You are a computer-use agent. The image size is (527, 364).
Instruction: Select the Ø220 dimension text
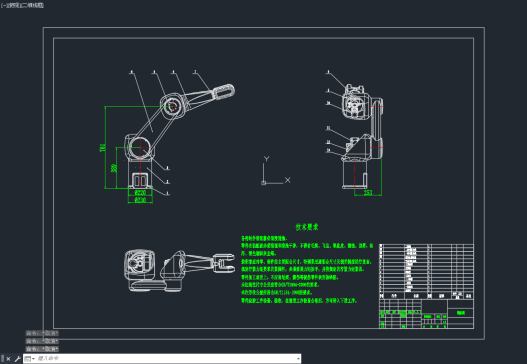click(140, 193)
